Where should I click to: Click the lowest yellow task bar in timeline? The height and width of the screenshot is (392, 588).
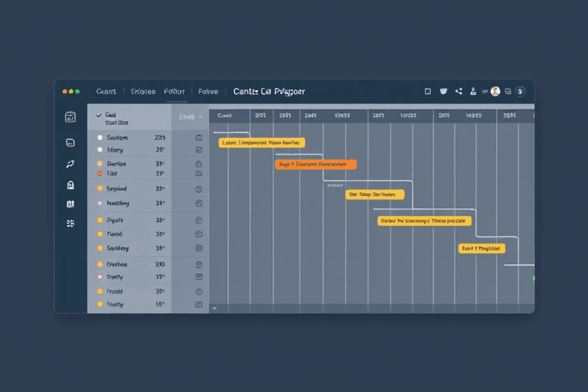point(482,248)
